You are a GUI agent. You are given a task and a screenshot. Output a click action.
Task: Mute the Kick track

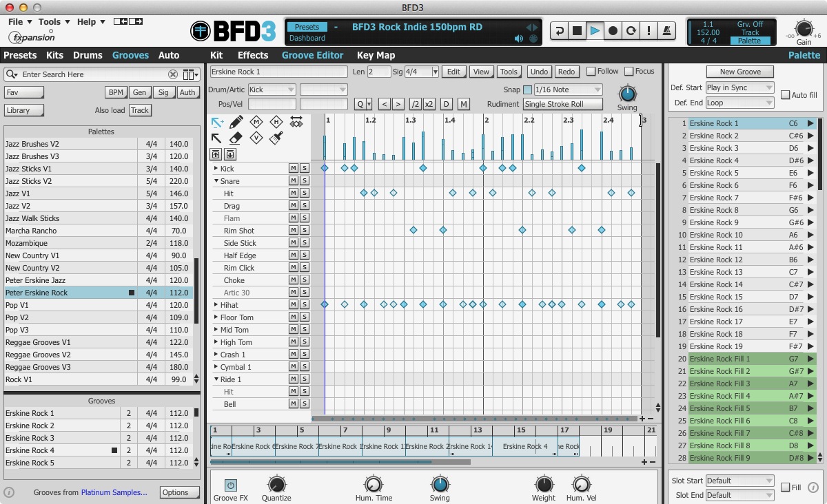[x=293, y=169]
